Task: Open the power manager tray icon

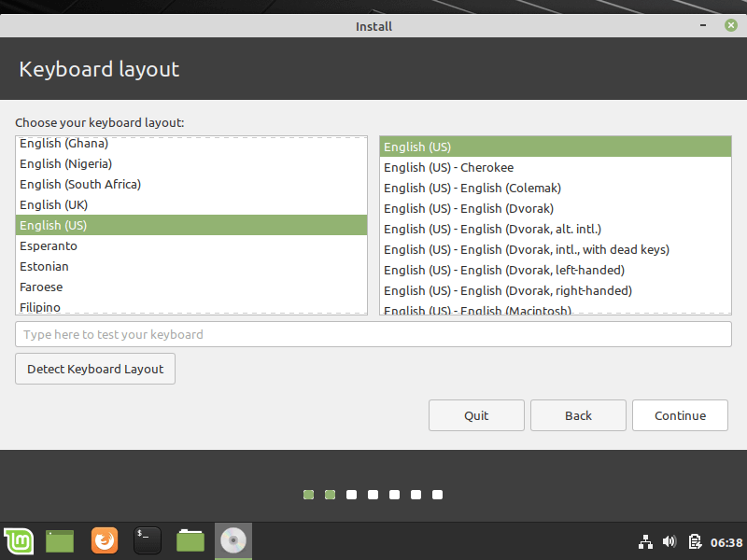Action: point(695,541)
